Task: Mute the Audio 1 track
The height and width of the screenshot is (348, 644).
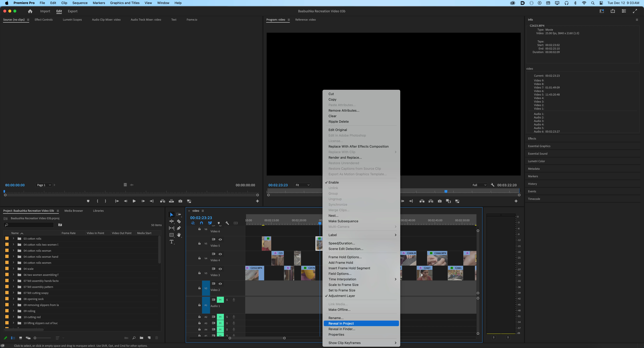Action: click(220, 300)
